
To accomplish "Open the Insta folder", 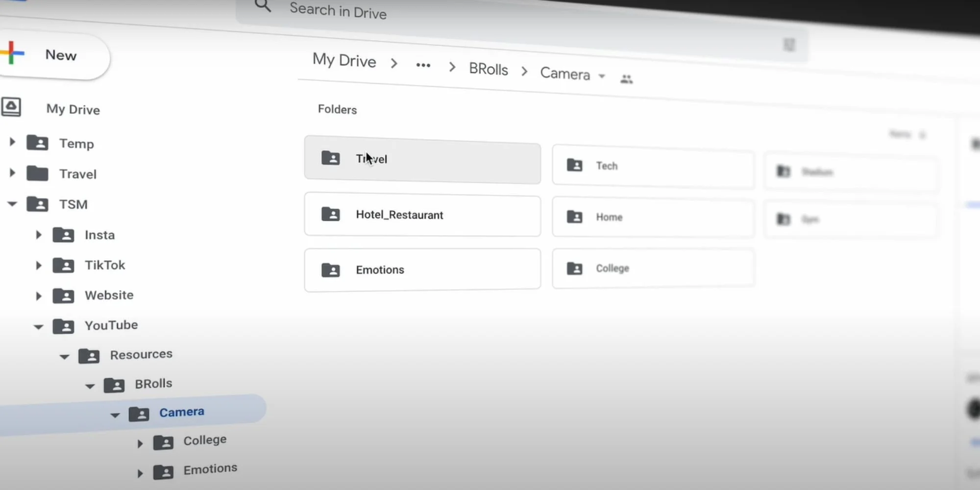I will pos(100,235).
